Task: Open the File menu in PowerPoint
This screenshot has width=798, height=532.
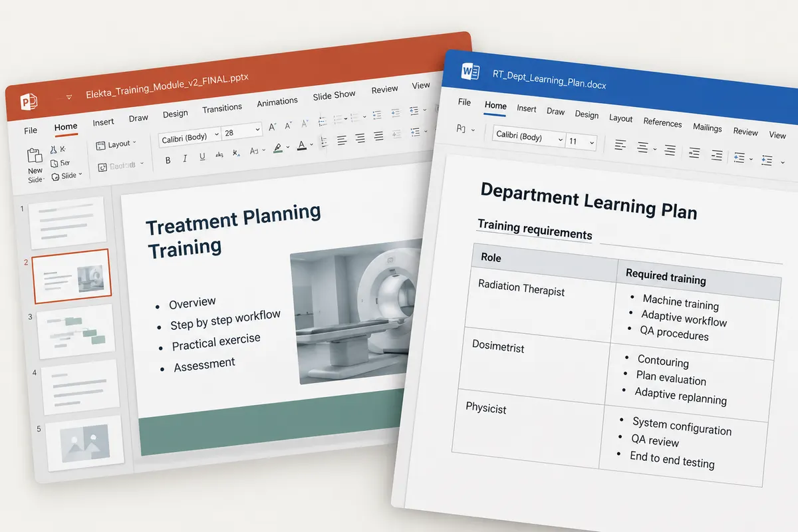Action: [31, 130]
